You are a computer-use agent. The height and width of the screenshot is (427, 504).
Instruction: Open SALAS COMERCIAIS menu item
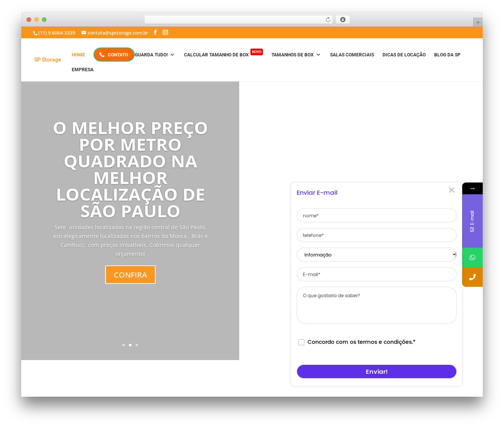pyautogui.click(x=352, y=55)
